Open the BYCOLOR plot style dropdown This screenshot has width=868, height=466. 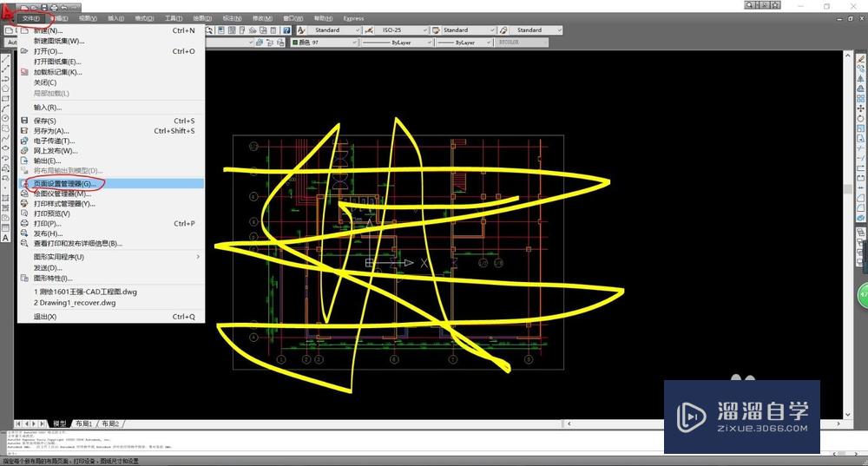[522, 43]
